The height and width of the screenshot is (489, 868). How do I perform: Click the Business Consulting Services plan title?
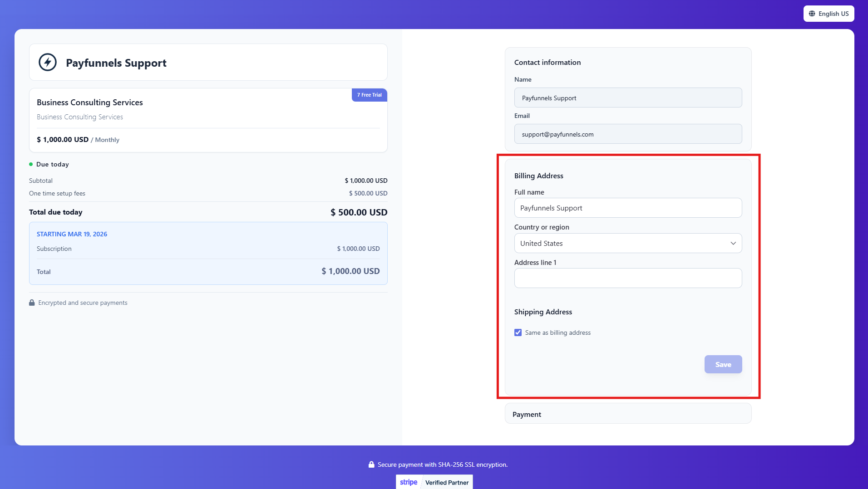point(90,103)
